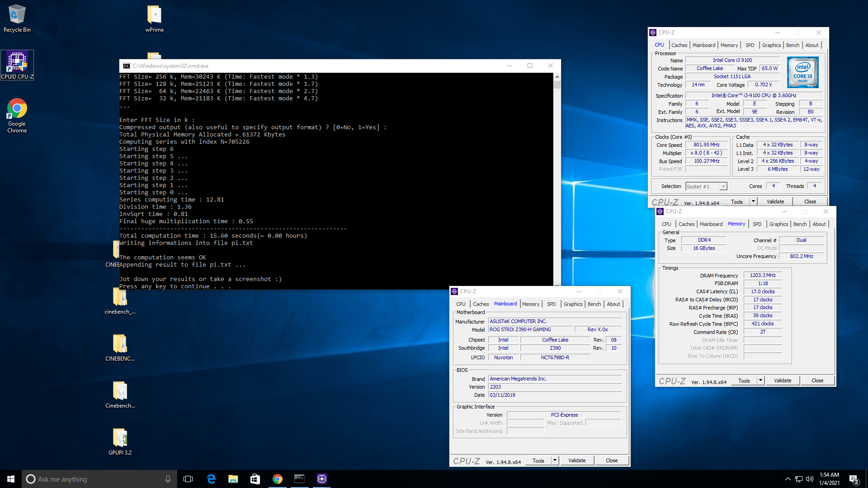Click the Total computation time line
The height and width of the screenshot is (488, 868).
(x=213, y=236)
